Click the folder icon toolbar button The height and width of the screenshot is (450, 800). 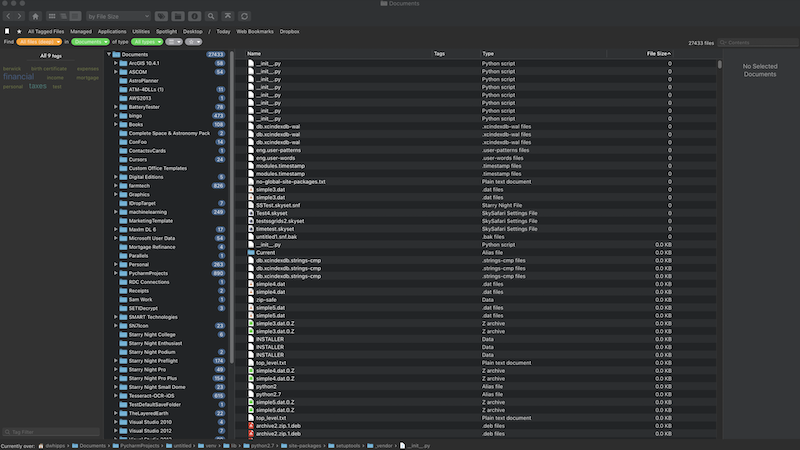(177, 17)
